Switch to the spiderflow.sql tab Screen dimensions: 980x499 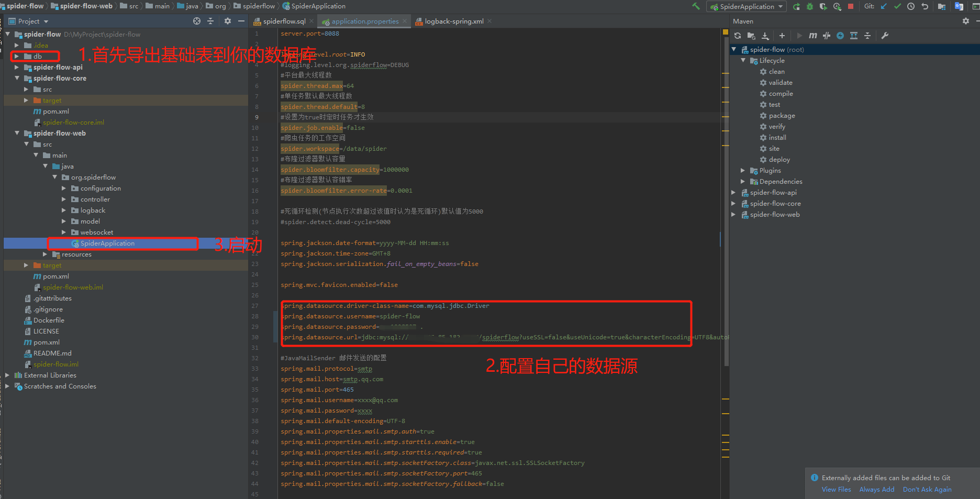click(x=285, y=21)
